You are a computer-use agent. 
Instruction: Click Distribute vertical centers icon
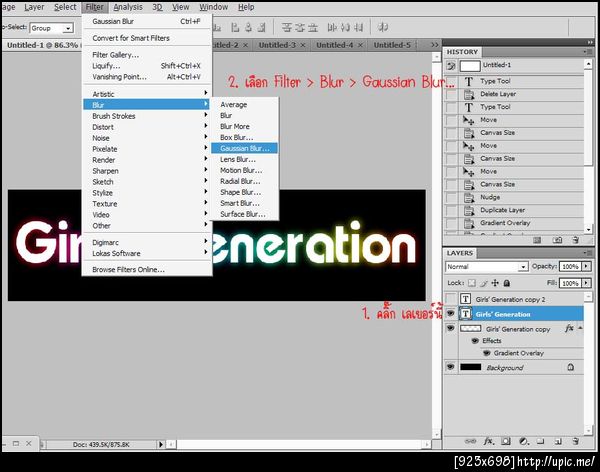click(300, 27)
